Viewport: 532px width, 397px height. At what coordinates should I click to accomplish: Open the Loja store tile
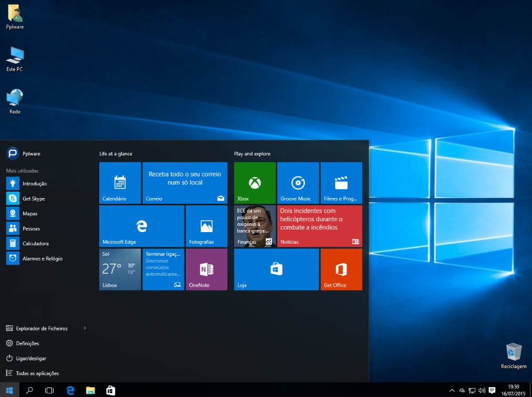coord(276,269)
